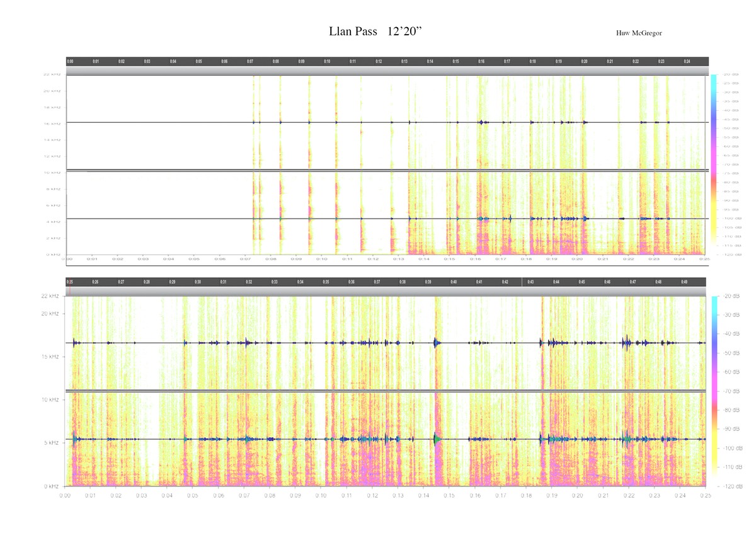This screenshot has height=533, width=756.
Task: Click the 0:39 mark on the lower time ruler
Action: (x=428, y=282)
